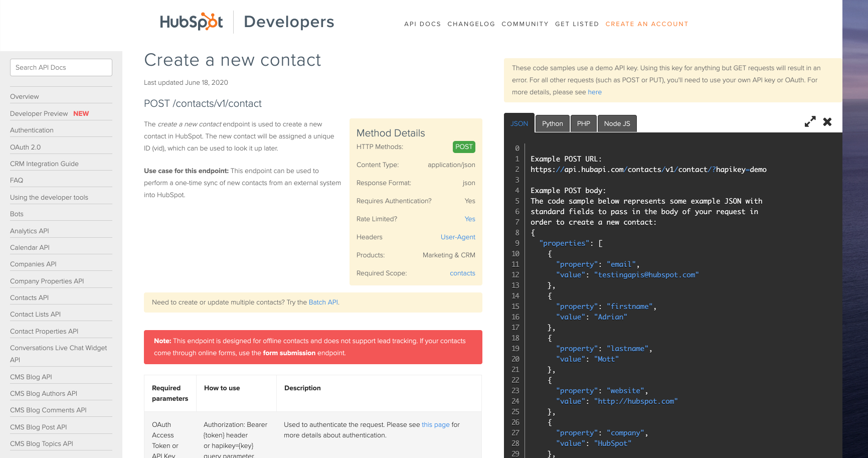The height and width of the screenshot is (458, 868).
Task: Click the User-Agent headers link
Action: pyautogui.click(x=458, y=237)
